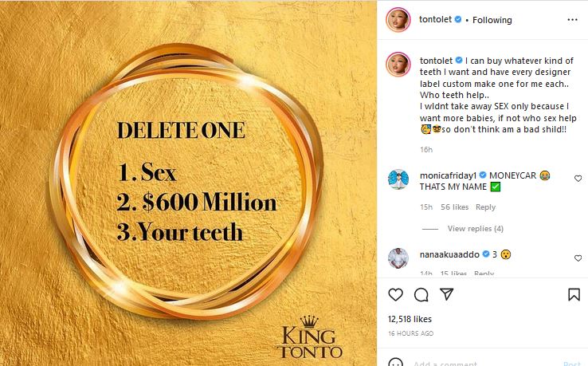Like the post with the heart icon
Viewport: 588px width, 366px height.
pos(395,295)
